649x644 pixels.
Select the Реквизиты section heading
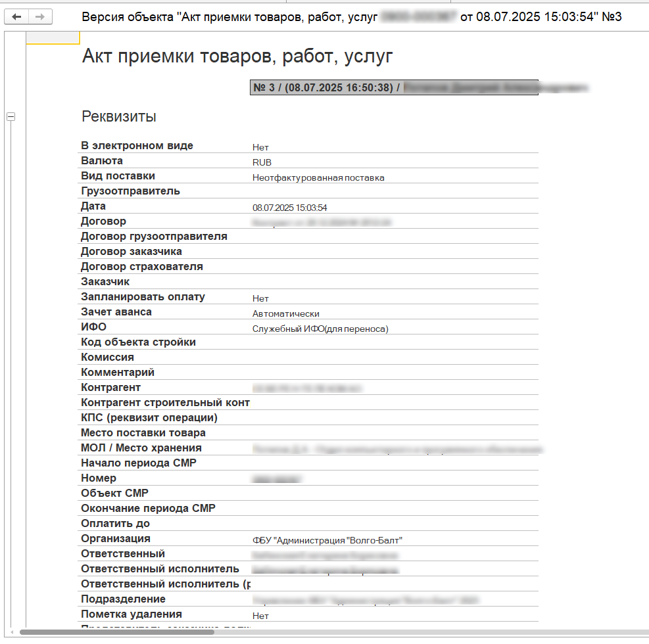119,117
